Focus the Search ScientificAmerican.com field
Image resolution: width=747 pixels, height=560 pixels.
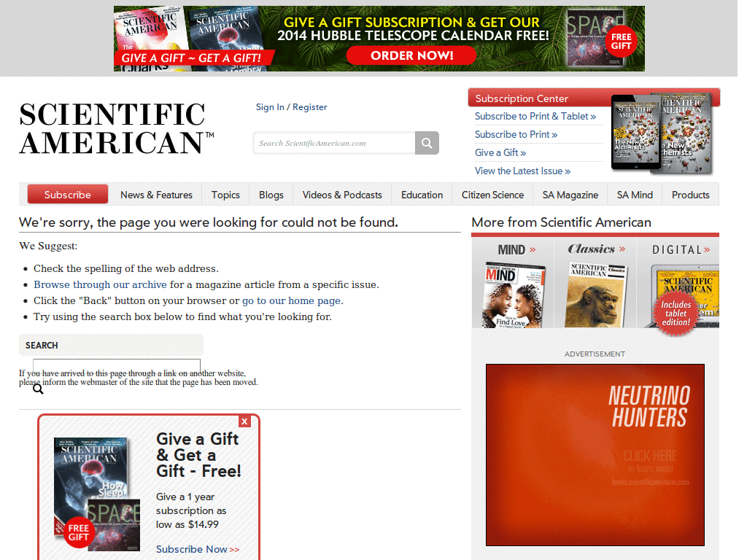coord(334,143)
